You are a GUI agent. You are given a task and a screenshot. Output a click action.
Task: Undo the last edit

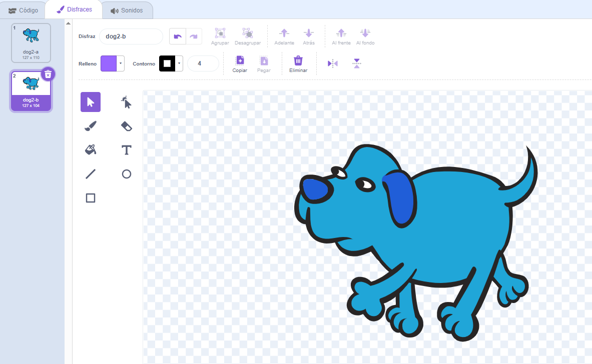[178, 36]
